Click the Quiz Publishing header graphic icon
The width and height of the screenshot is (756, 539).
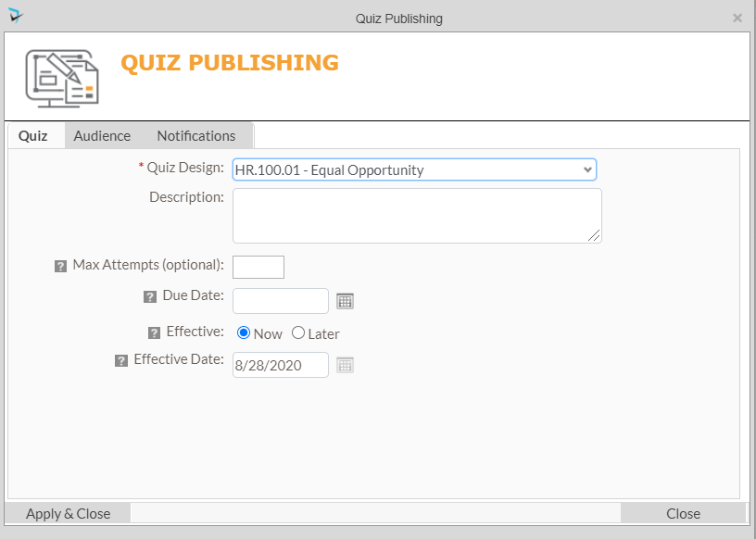tap(61, 78)
